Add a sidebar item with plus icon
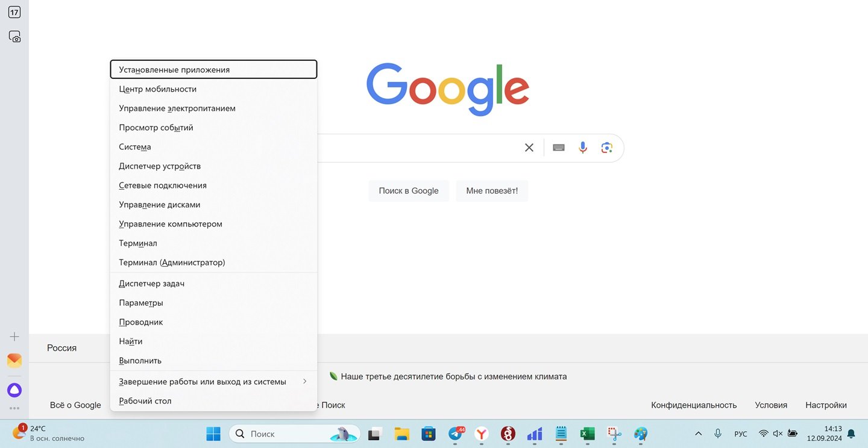 [14, 337]
